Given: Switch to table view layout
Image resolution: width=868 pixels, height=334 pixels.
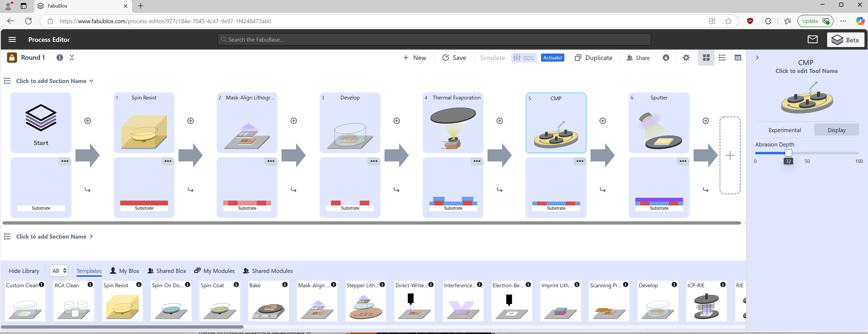Looking at the screenshot, I should 738,58.
